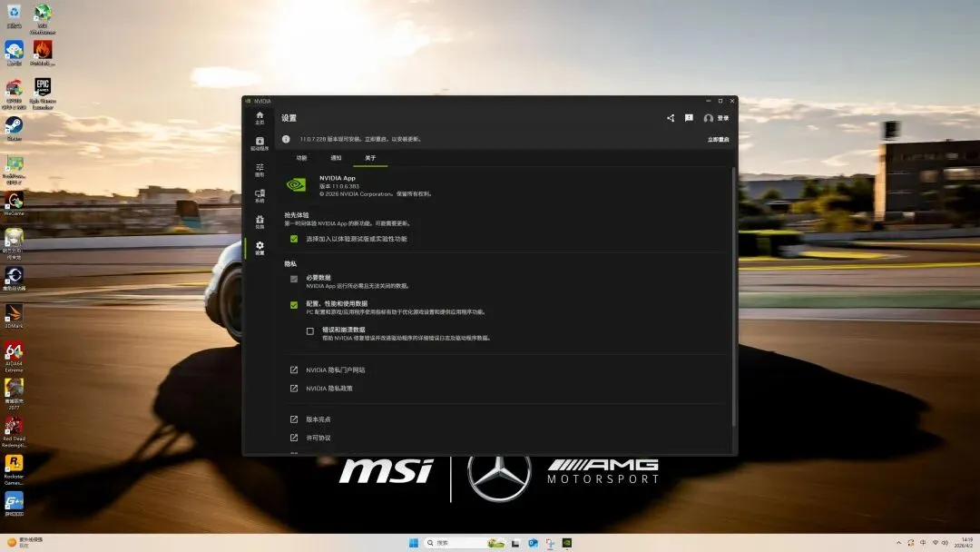Image resolution: width=980 pixels, height=552 pixels.
Task: Click the login avatar button
Action: click(x=716, y=117)
